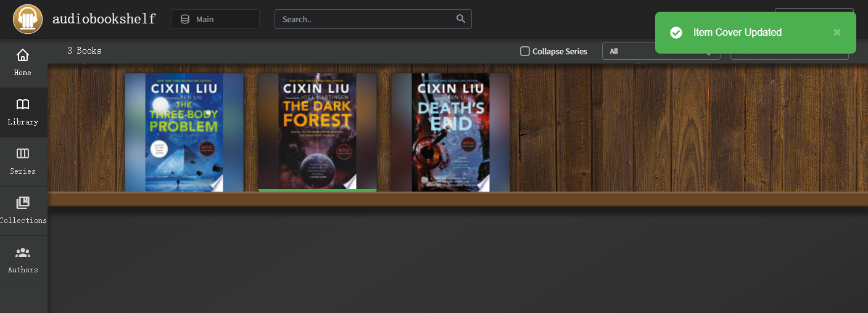Click the 3 Books count label
This screenshot has height=313, width=868.
(85, 51)
